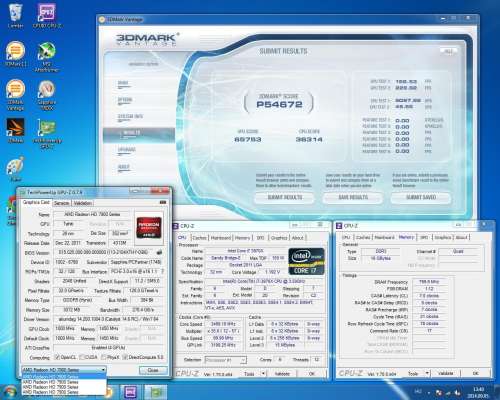Screen dimensions: 500x400
Task: Open the Graphics tab in the CPU-Z CPU window
Action: click(279, 238)
